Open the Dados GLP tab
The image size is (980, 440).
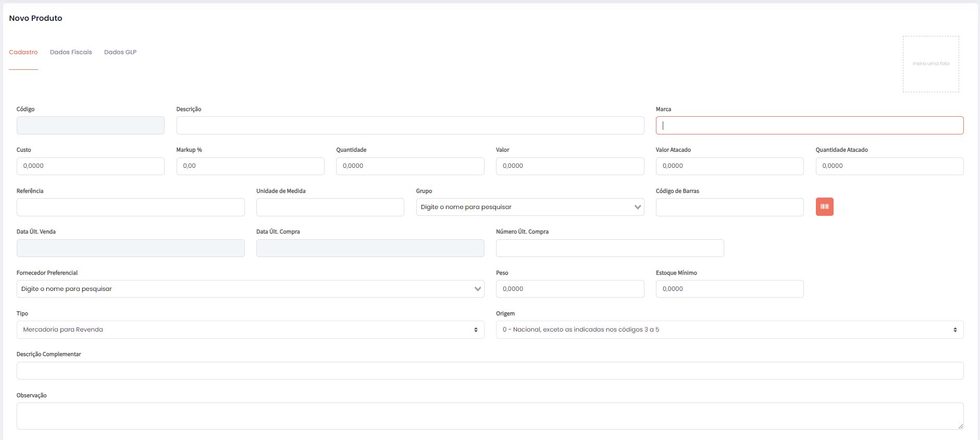click(120, 52)
